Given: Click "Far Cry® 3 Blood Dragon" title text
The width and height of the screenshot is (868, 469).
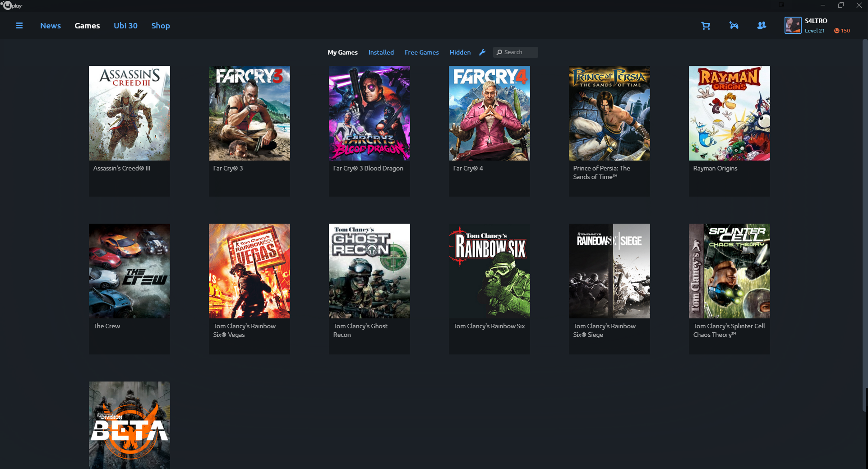Looking at the screenshot, I should coord(368,168).
